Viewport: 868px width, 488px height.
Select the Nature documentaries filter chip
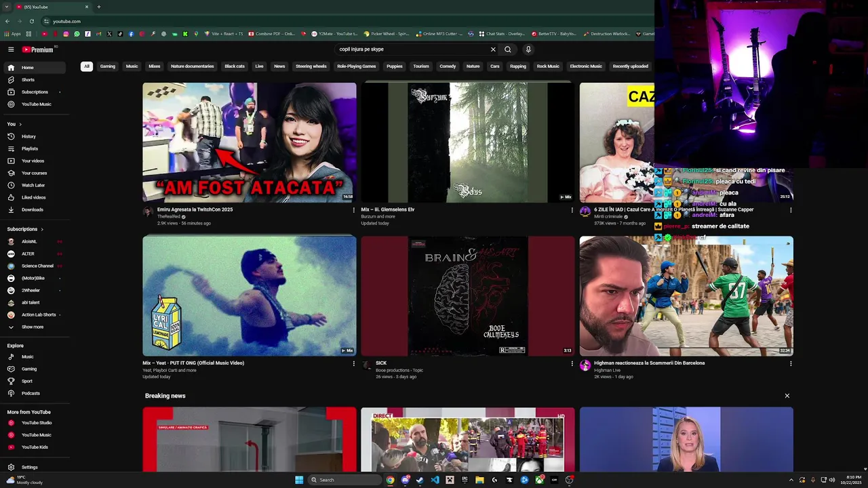click(x=193, y=66)
